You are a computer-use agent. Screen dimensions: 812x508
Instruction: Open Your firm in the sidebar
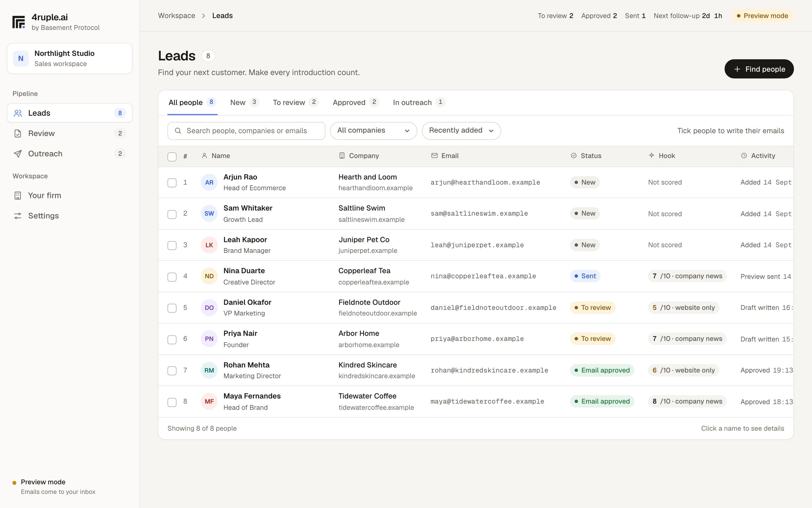pyautogui.click(x=70, y=196)
